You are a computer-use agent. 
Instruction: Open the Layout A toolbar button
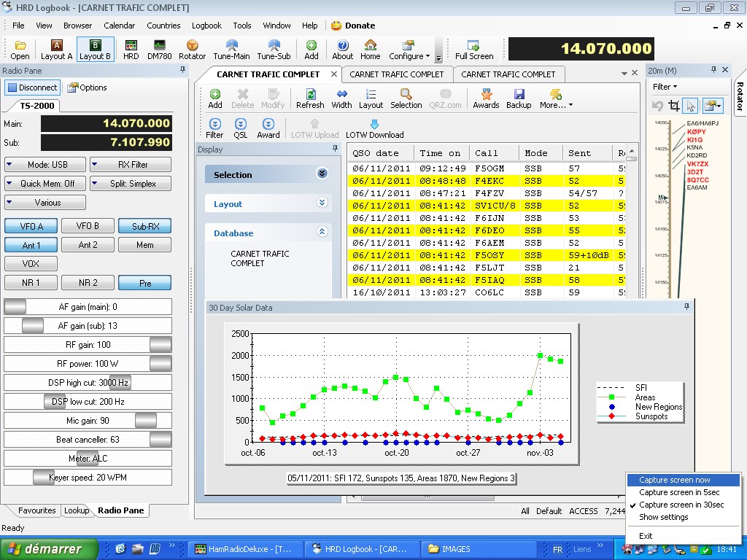pos(56,50)
